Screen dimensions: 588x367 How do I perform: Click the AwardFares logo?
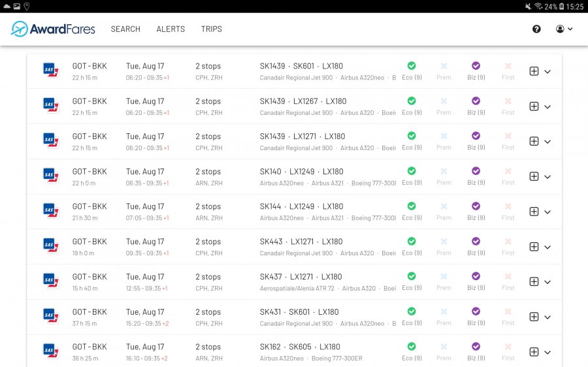tap(53, 29)
